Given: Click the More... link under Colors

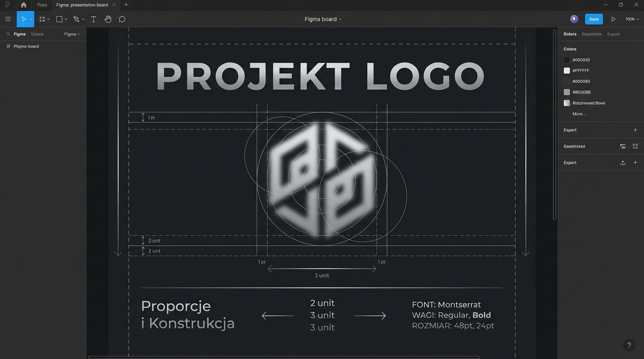Looking at the screenshot, I should coord(579,114).
